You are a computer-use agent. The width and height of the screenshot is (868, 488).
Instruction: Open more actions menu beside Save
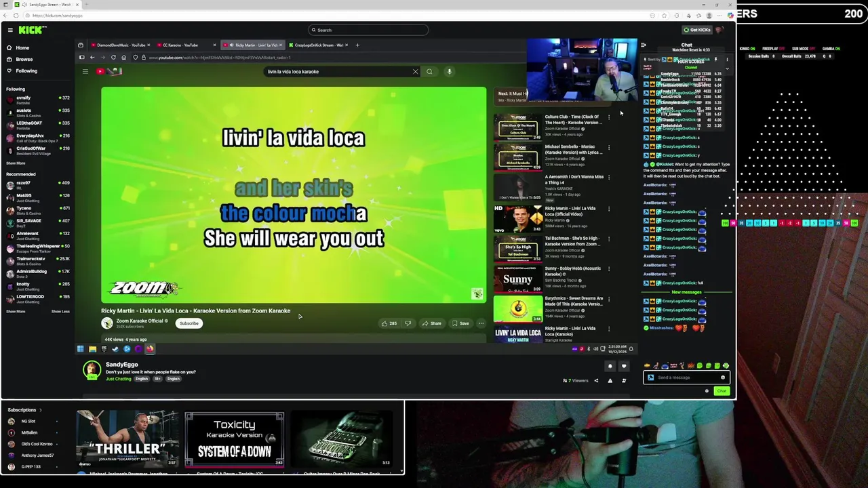(x=481, y=323)
